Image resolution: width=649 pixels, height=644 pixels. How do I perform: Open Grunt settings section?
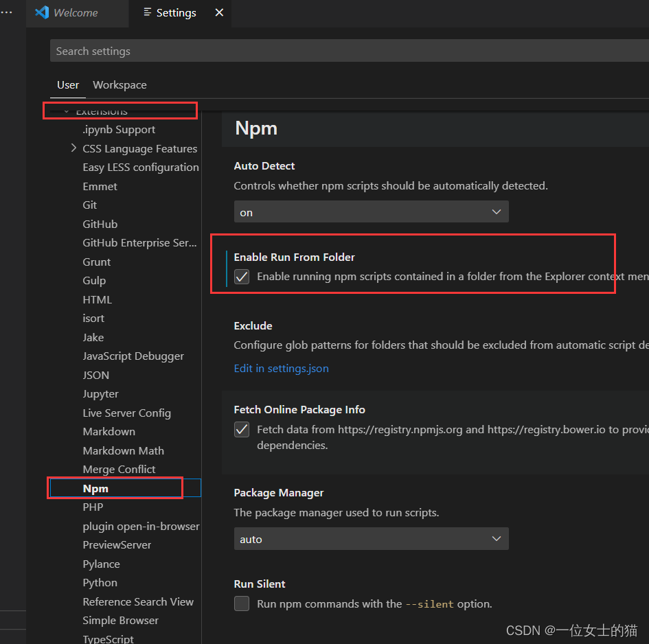(x=96, y=262)
